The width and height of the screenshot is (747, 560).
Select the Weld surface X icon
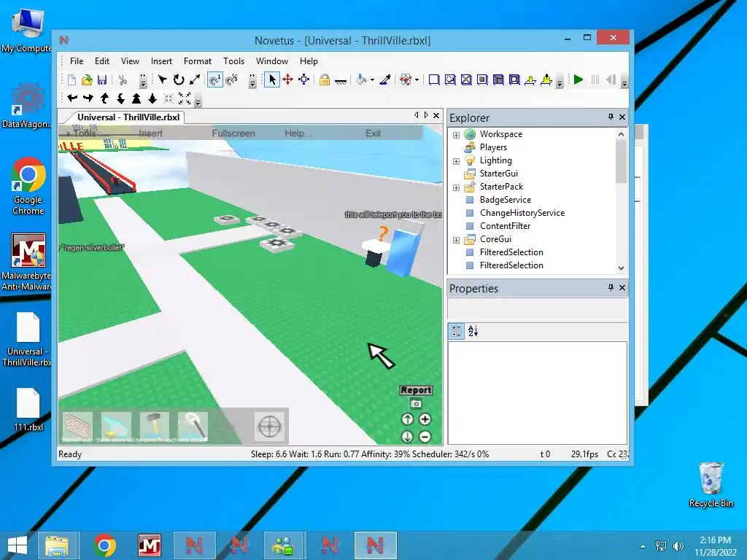[466, 79]
